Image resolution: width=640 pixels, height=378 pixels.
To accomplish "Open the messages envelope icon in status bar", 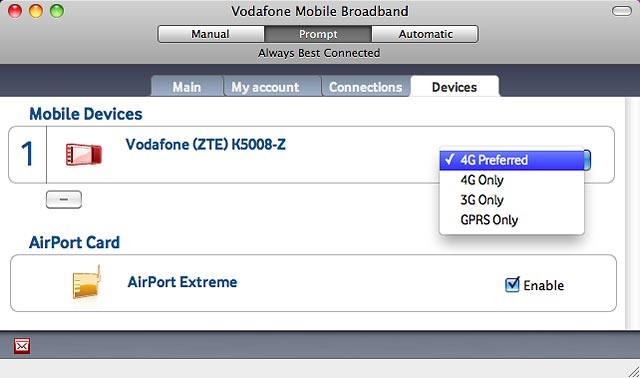I will point(22,347).
